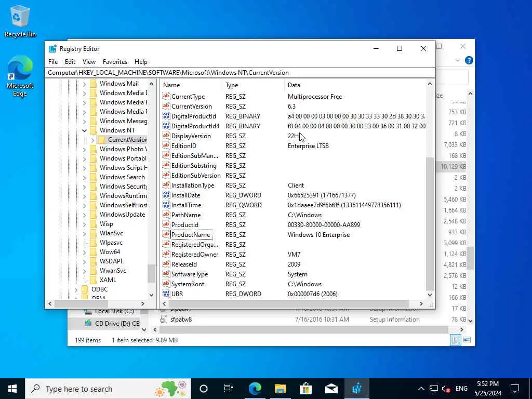
Task: Open the network tray icon
Action: coord(434,389)
